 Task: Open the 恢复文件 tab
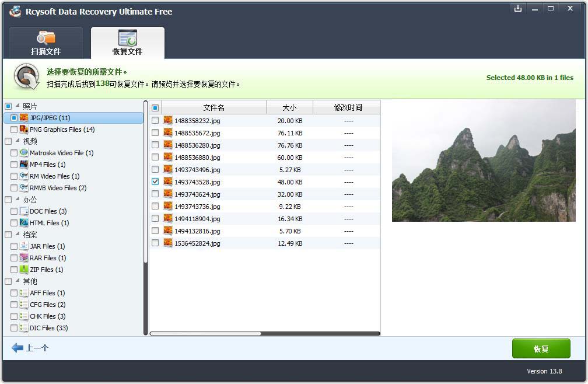[127, 43]
